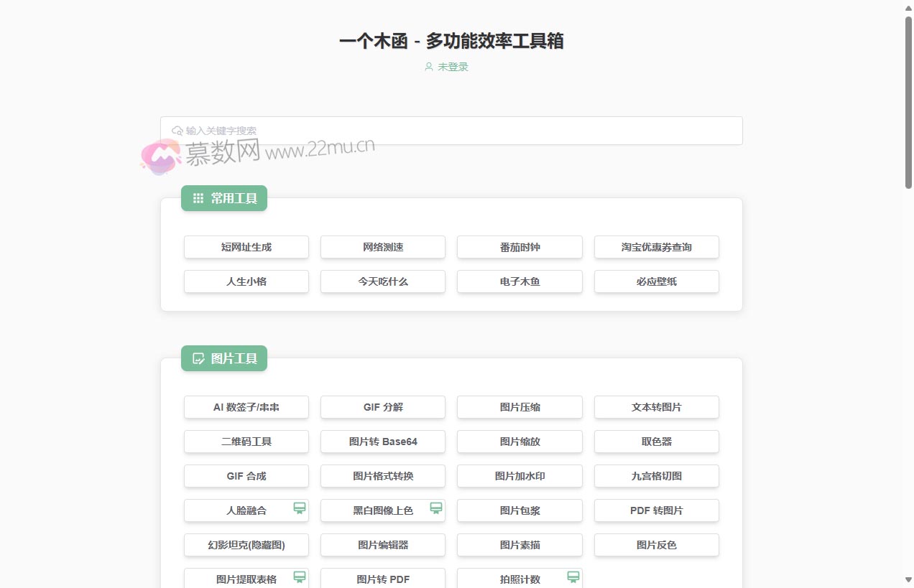Click the monitor icon on the 人脸融合 button
Image resolution: width=914 pixels, height=588 pixels.
point(300,508)
